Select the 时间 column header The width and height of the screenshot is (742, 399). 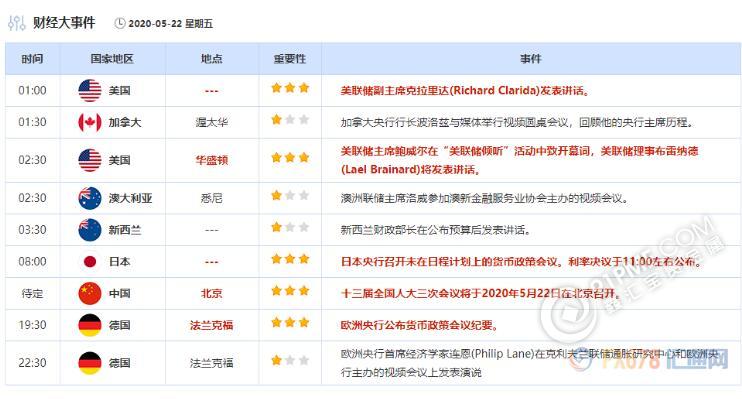(32, 59)
